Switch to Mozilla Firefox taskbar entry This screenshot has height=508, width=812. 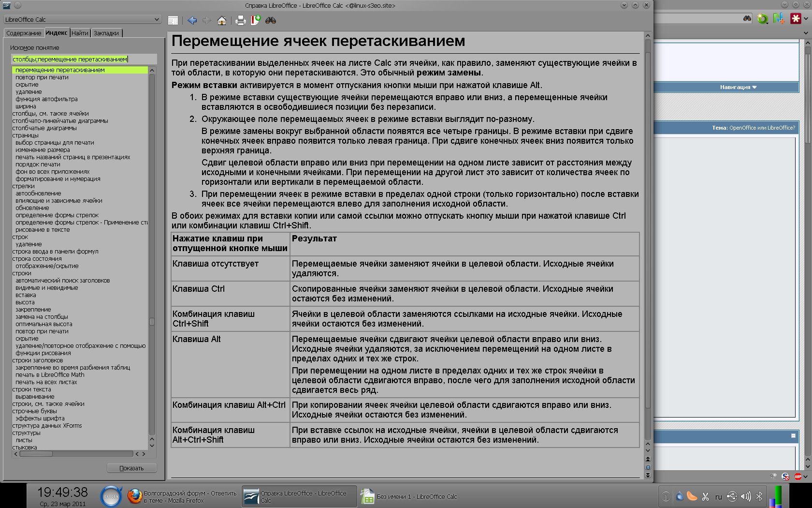182,496
